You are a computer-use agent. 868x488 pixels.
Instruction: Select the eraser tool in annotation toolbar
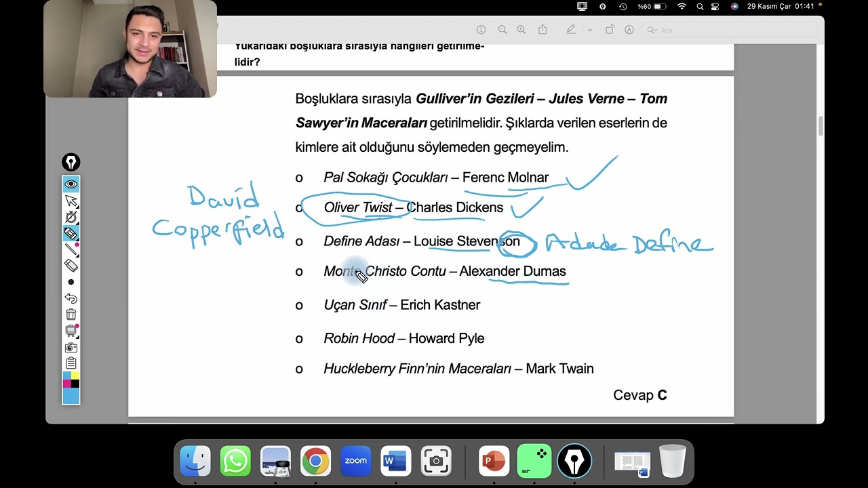(71, 266)
